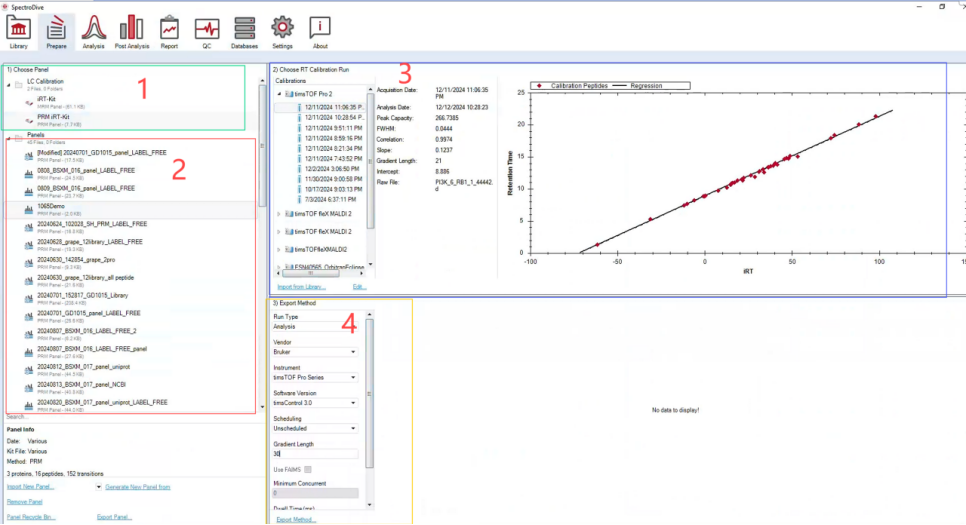966x525 pixels.
Task: Open the QC waveform icon
Action: pyautogui.click(x=206, y=32)
